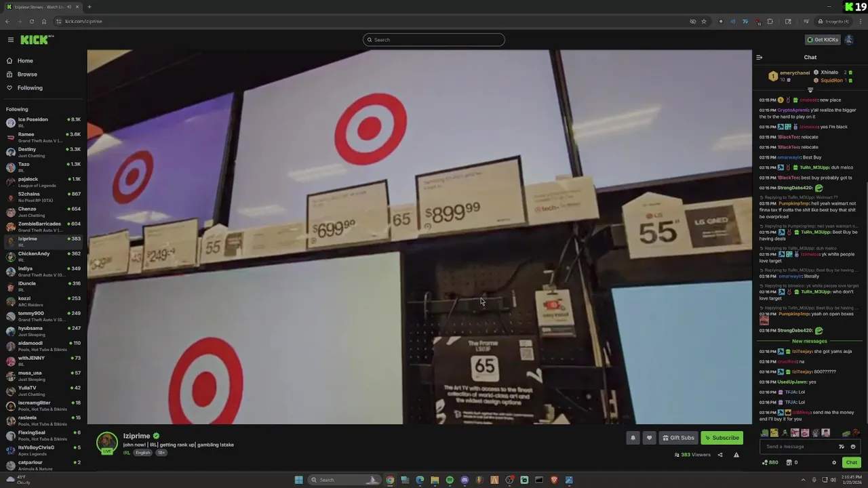868x488 pixels.
Task: Open File Explorer from taskbar
Action: click(435, 480)
